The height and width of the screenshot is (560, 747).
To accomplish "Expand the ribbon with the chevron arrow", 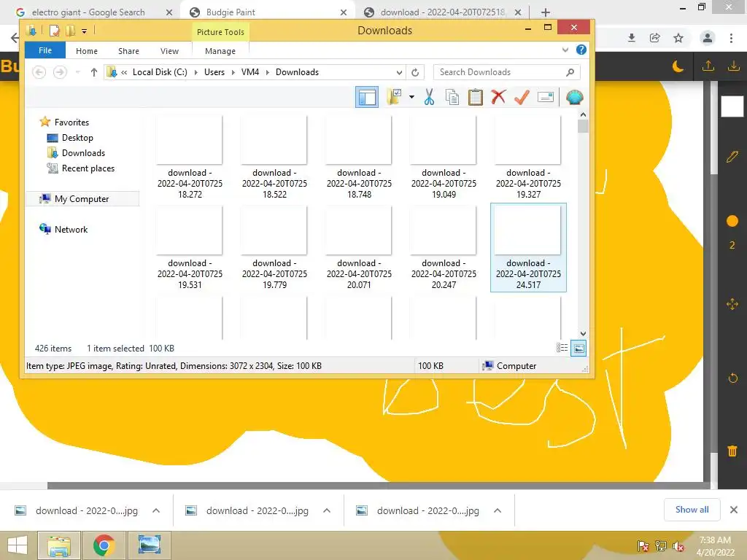I will 565,50.
